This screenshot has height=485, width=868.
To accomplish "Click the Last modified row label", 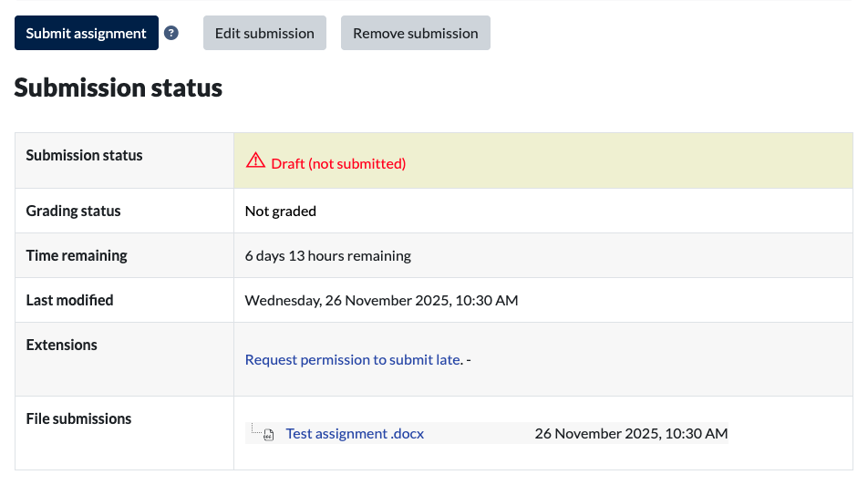I will pyautogui.click(x=69, y=301).
